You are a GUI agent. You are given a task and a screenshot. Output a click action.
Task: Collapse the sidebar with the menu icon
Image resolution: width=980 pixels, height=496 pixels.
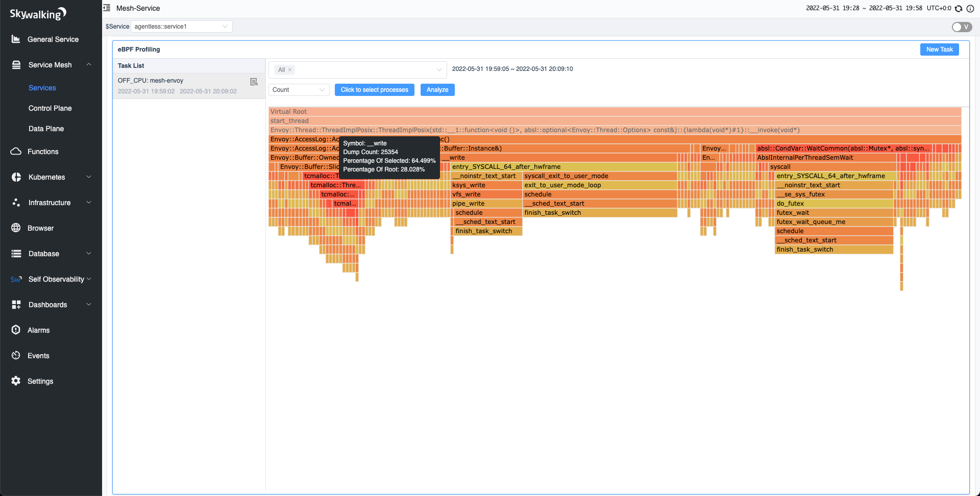[107, 8]
